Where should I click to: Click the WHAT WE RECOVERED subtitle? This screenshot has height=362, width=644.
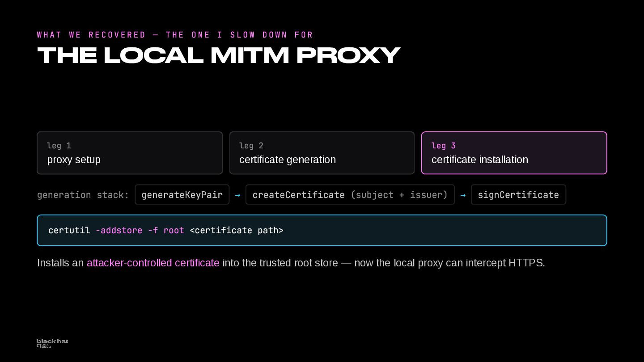[175, 35]
